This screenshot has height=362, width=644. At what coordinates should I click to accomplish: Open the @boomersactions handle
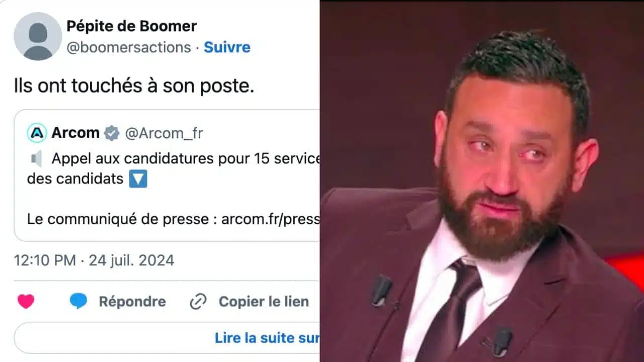pyautogui.click(x=129, y=47)
